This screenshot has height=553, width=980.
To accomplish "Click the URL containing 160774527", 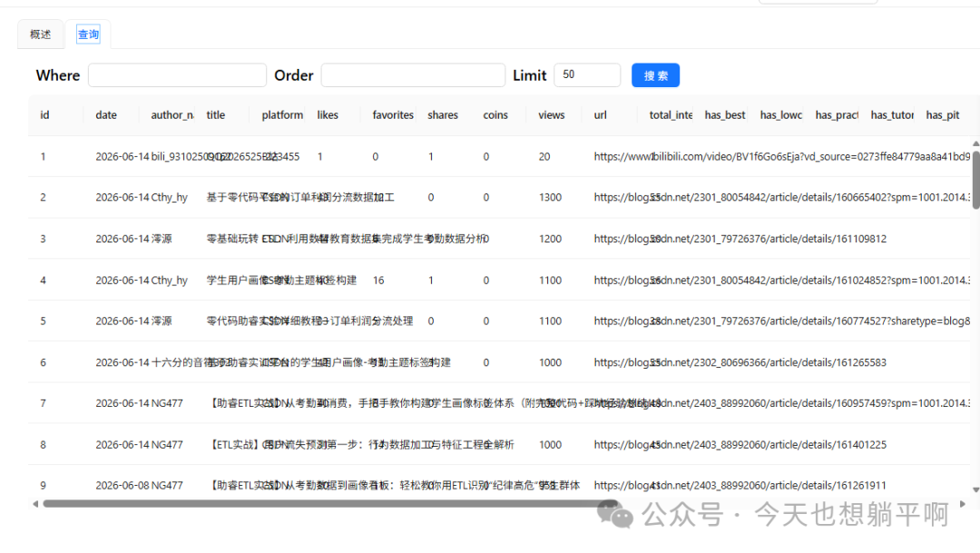I will (782, 321).
